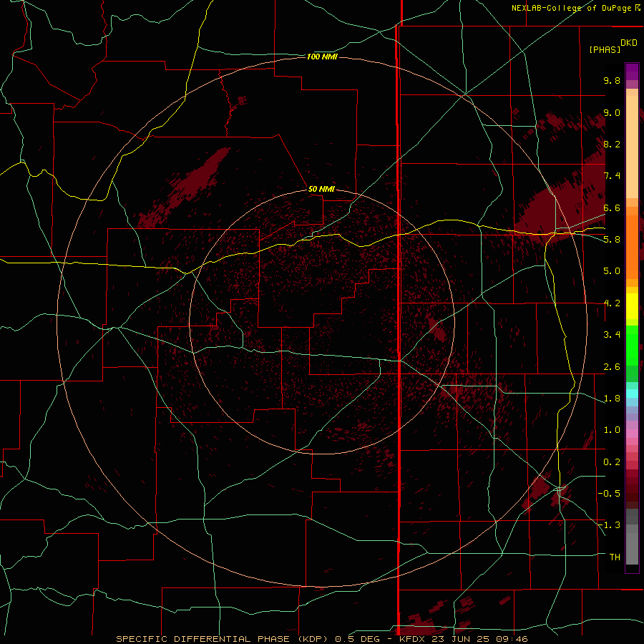
Task: Click the 9.0 scale value
Action: tap(612, 112)
